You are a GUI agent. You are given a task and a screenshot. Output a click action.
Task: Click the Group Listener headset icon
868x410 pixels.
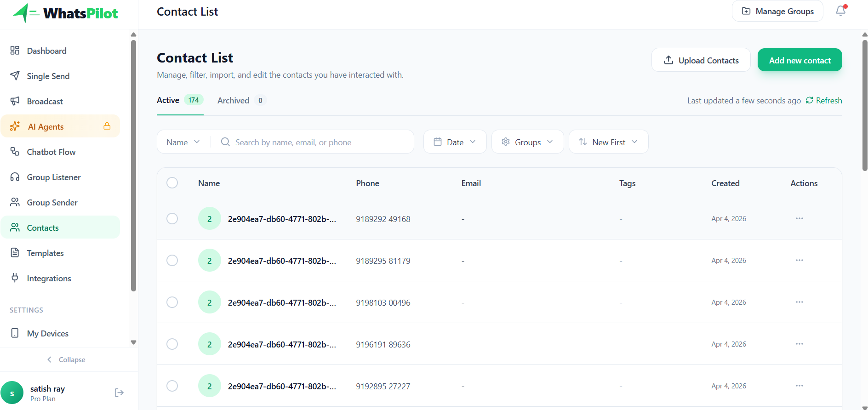tap(15, 177)
